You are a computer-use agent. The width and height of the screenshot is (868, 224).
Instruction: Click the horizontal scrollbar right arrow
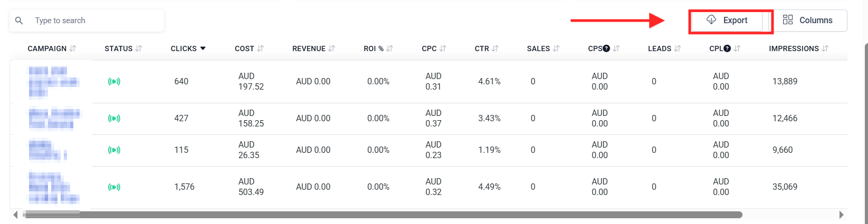pos(841,215)
